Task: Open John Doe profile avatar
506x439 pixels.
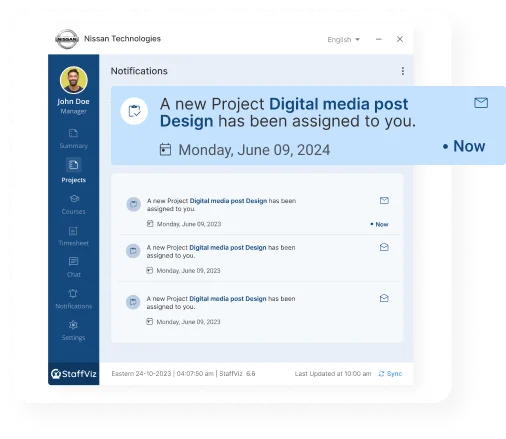Action: point(74,80)
